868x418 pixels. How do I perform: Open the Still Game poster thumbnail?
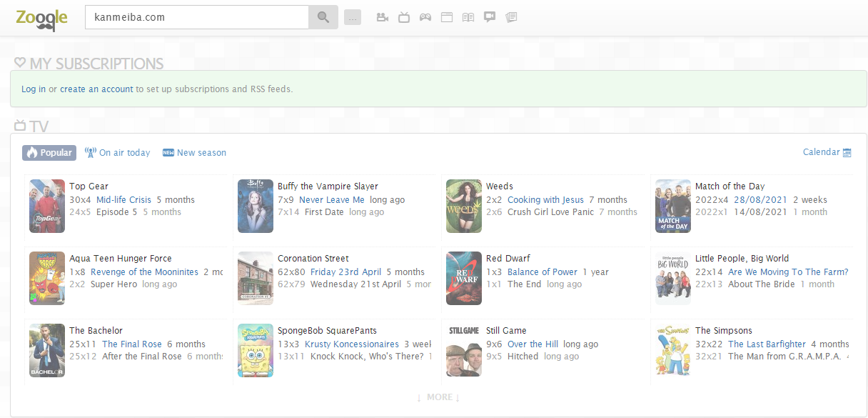coord(464,350)
